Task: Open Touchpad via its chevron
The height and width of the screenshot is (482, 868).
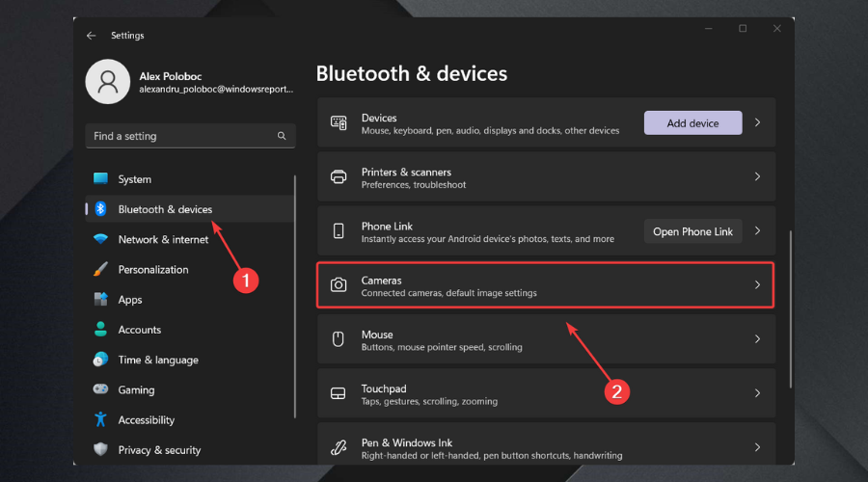Action: [x=757, y=393]
